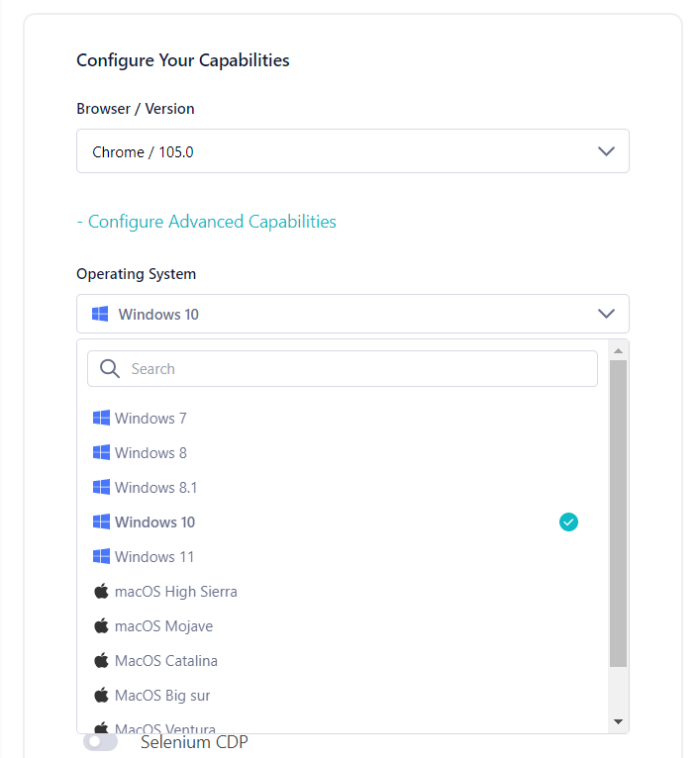Select Windows 8.1 from the list
The width and height of the screenshot is (700, 758).
point(156,488)
